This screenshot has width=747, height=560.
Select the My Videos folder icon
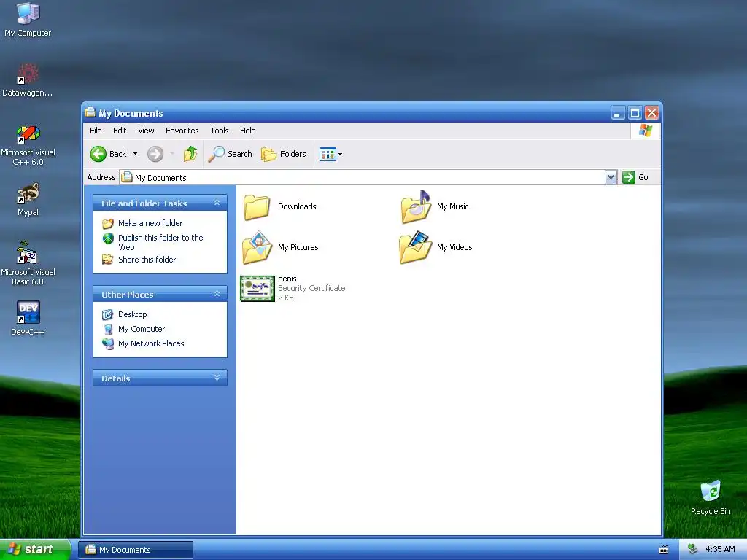[x=415, y=248]
